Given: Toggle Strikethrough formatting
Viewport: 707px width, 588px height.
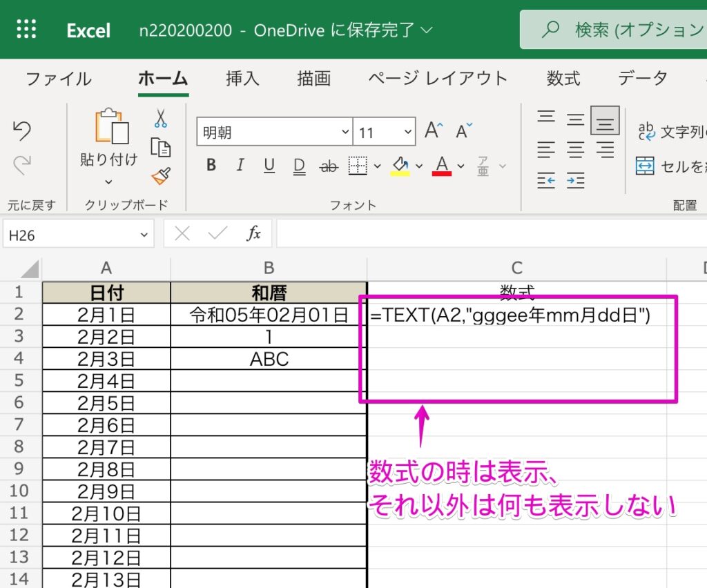Looking at the screenshot, I should tap(329, 166).
